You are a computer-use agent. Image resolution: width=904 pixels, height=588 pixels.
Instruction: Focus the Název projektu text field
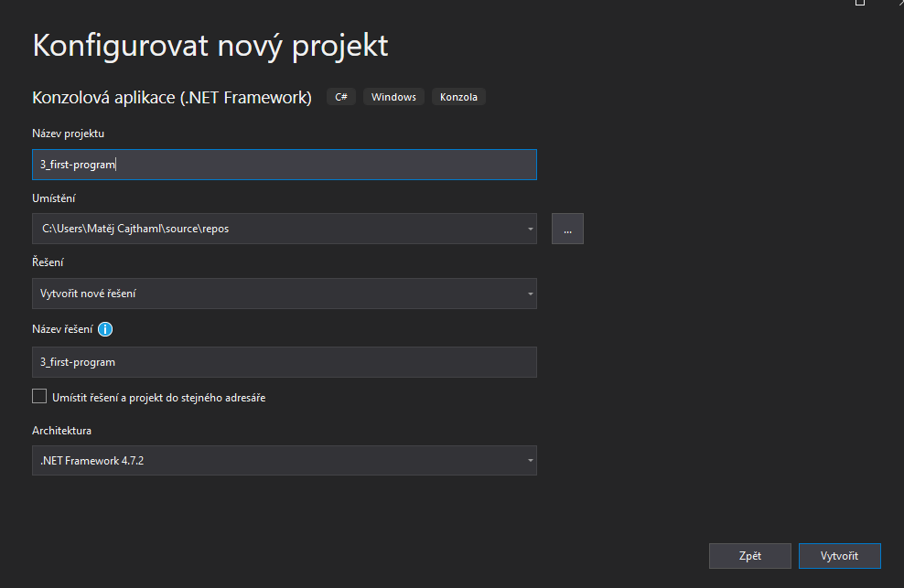(284, 165)
